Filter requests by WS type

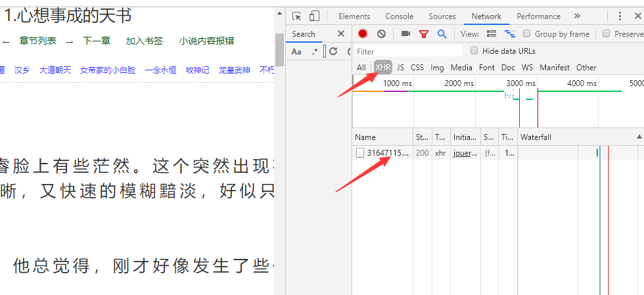pos(527,68)
